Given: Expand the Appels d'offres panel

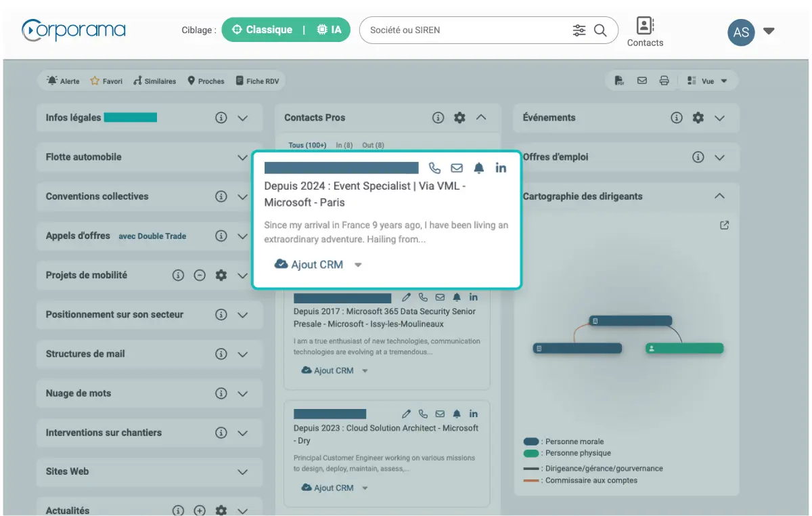Looking at the screenshot, I should pyautogui.click(x=243, y=236).
